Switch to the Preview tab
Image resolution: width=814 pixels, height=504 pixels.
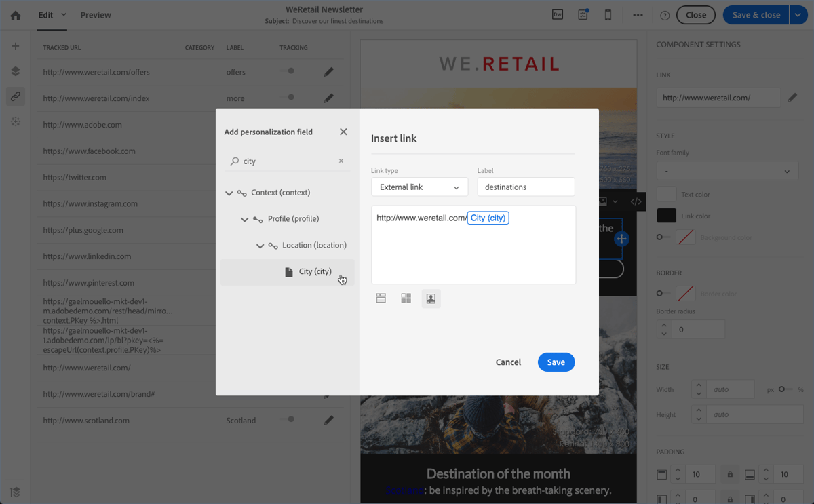click(95, 14)
